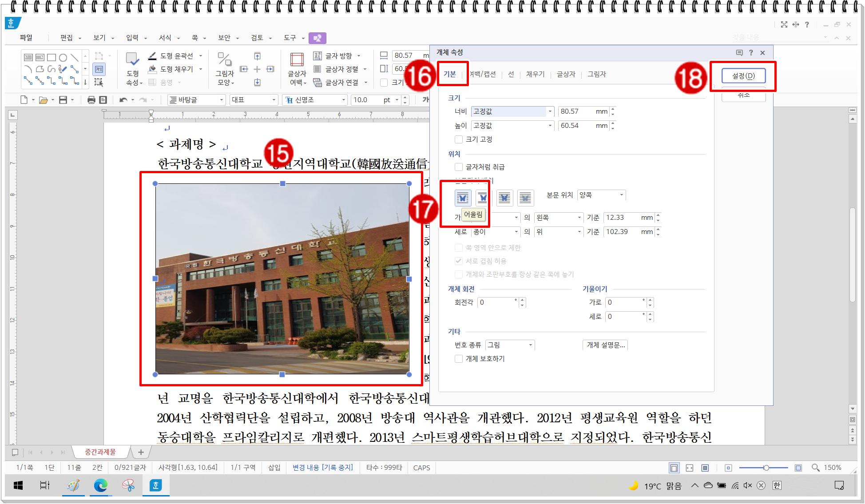Click the 회전각 rotation angle field
The width and height of the screenshot is (865, 504).
(498, 302)
